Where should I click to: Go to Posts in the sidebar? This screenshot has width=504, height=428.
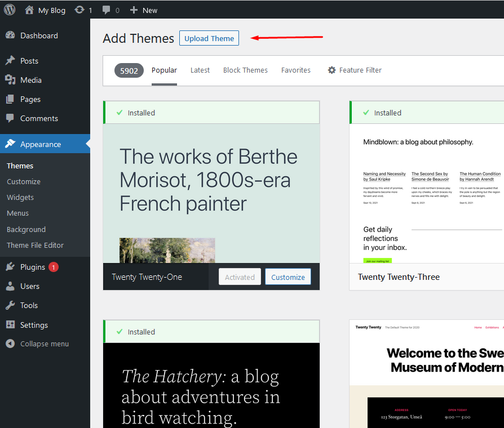[29, 61]
